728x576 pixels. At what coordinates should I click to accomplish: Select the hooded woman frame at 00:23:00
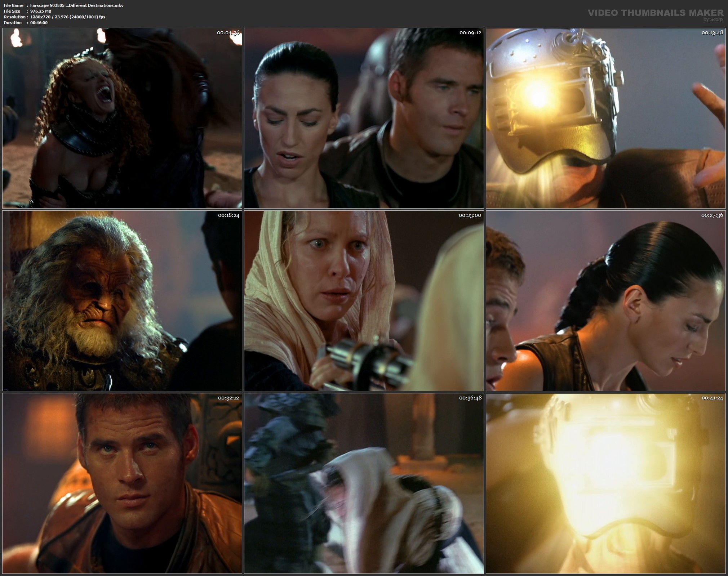364,301
